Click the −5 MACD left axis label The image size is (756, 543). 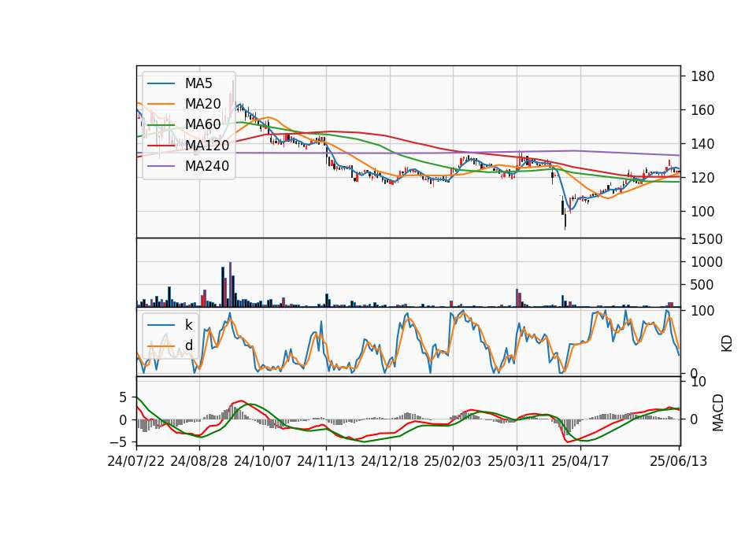pyautogui.click(x=118, y=441)
